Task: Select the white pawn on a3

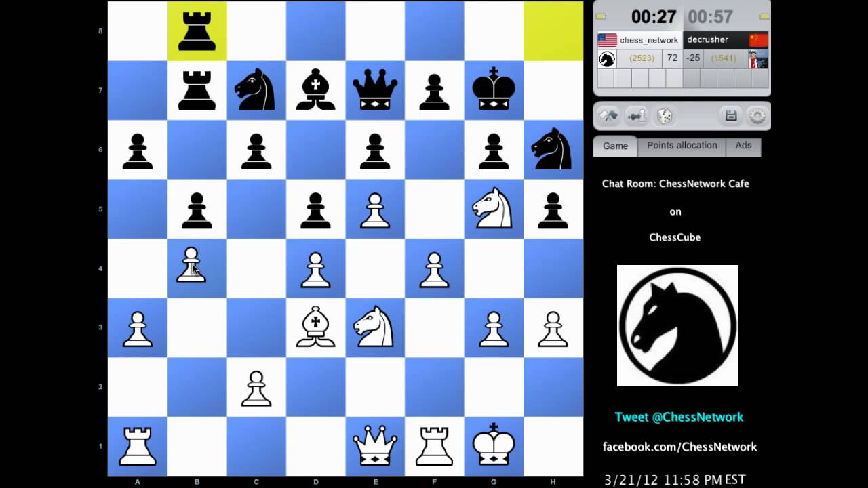Action: pyautogui.click(x=138, y=329)
